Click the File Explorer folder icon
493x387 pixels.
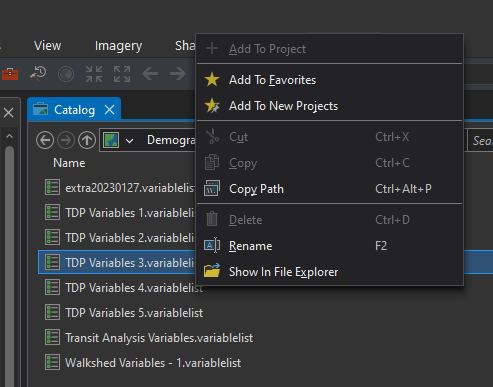coord(212,271)
